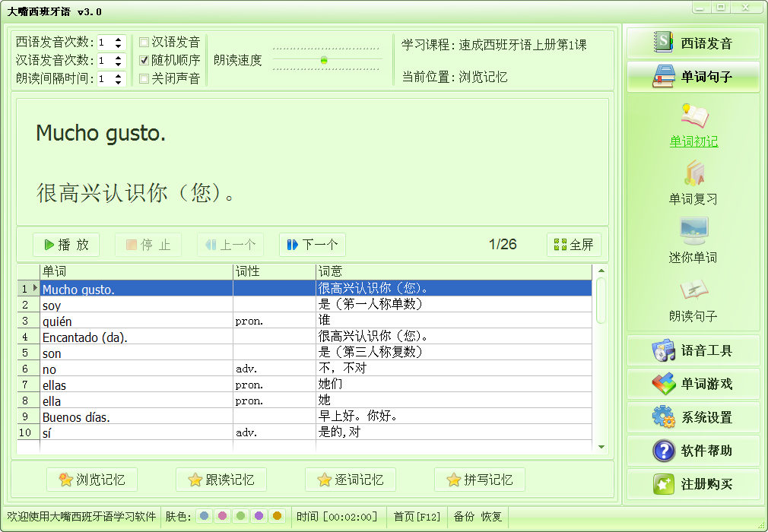Open the 单词游戏 section
Image resolution: width=768 pixels, height=532 pixels.
[693, 384]
